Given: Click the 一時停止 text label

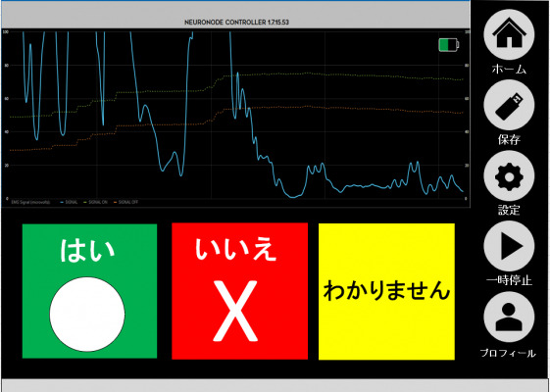Looking at the screenshot, I should (x=509, y=280).
